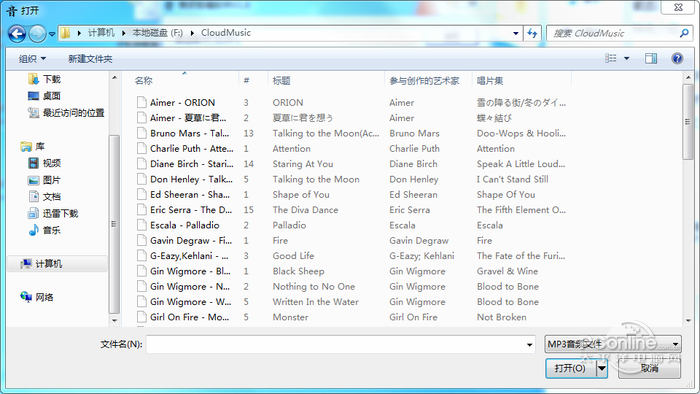Toggle the preview pane icon

pos(650,58)
